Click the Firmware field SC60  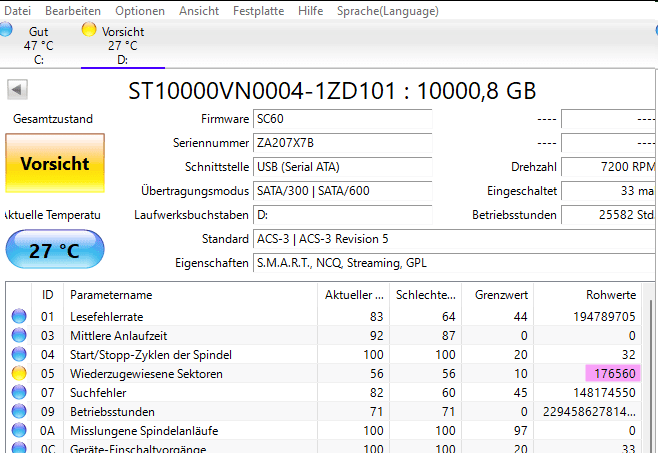coord(342,119)
